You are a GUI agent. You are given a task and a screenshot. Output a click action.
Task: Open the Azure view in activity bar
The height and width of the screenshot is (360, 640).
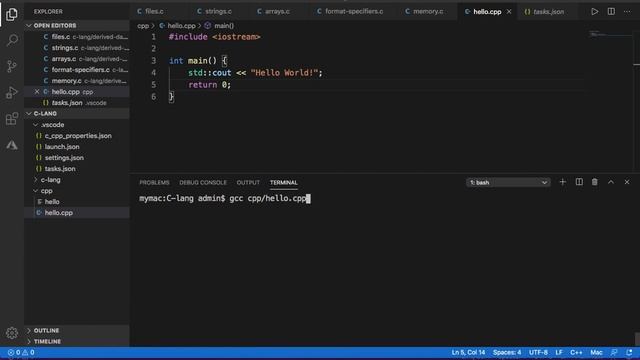12,145
